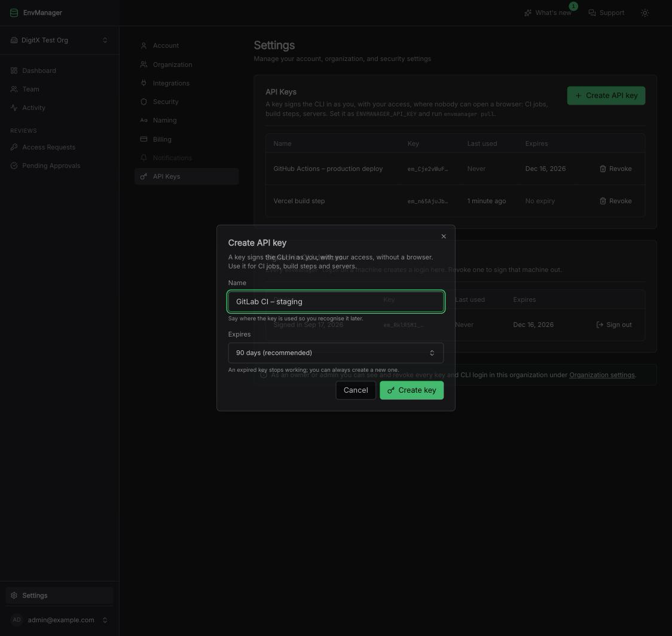Click the key text em_Cje2vWuF…
The image size is (672, 636).
click(x=427, y=169)
